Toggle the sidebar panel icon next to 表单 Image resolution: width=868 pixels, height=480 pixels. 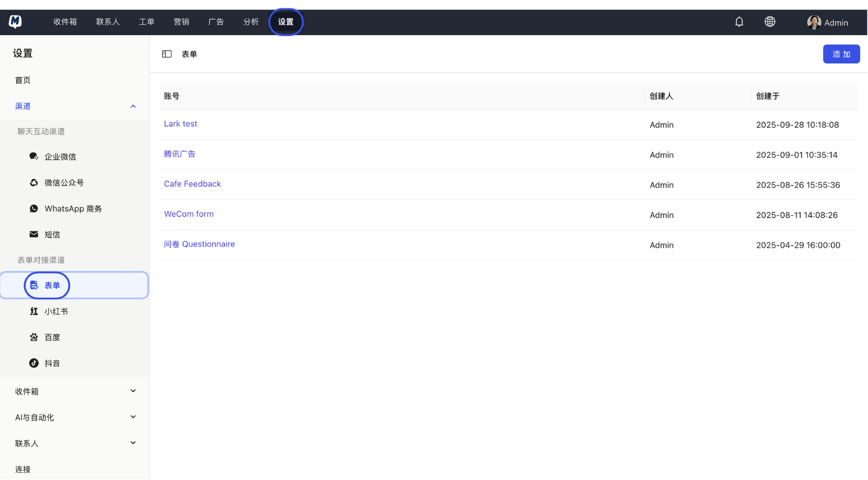[167, 54]
